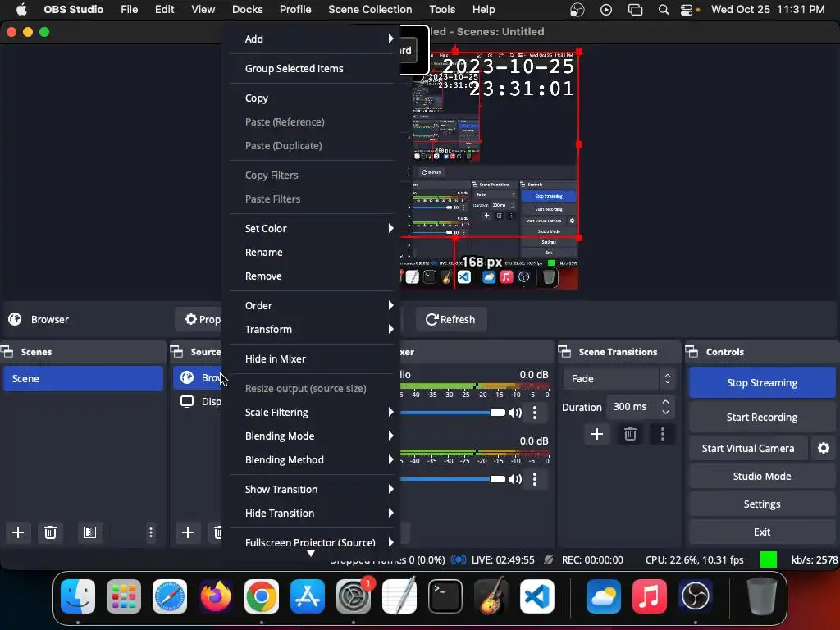Open Visual Studio Code from dock

(x=537, y=596)
